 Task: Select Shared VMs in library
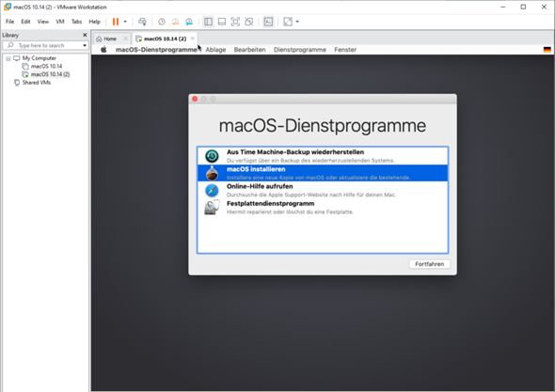pyautogui.click(x=37, y=83)
